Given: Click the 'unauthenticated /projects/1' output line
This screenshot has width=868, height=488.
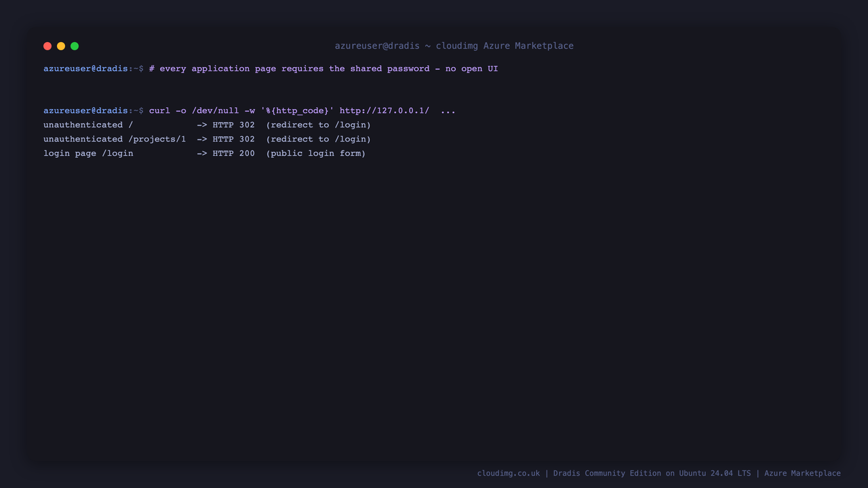Looking at the screenshot, I should (x=207, y=139).
